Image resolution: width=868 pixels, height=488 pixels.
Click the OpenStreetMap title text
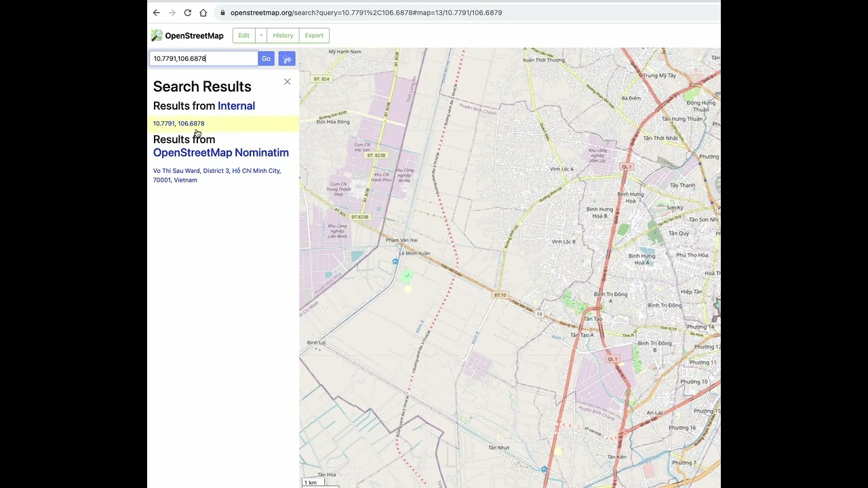click(x=194, y=35)
